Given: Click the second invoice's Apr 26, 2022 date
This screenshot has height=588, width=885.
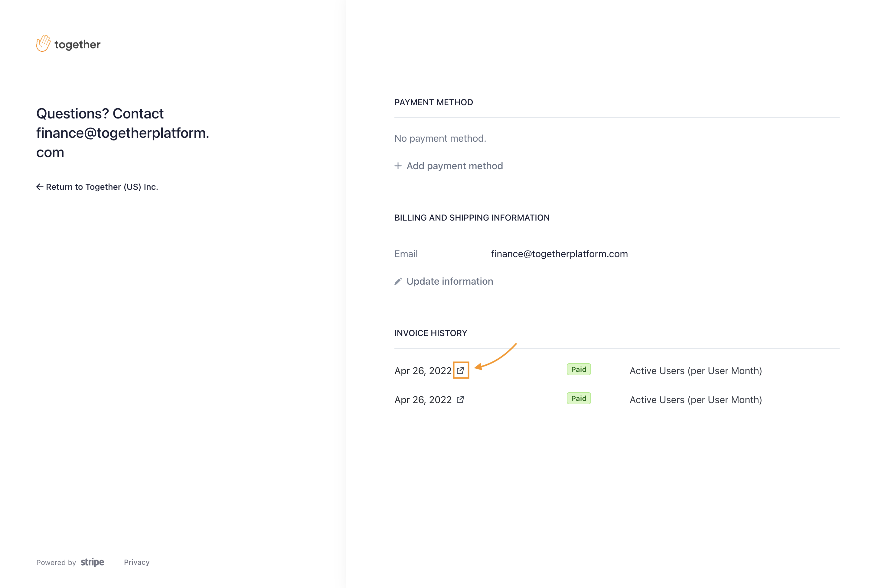Looking at the screenshot, I should click(423, 400).
